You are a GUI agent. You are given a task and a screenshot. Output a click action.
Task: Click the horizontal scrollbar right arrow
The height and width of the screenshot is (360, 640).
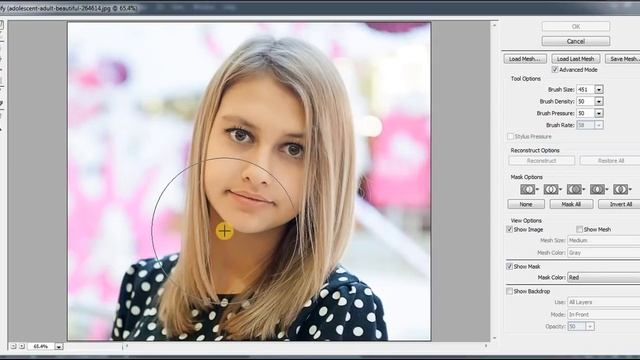[x=486, y=346]
